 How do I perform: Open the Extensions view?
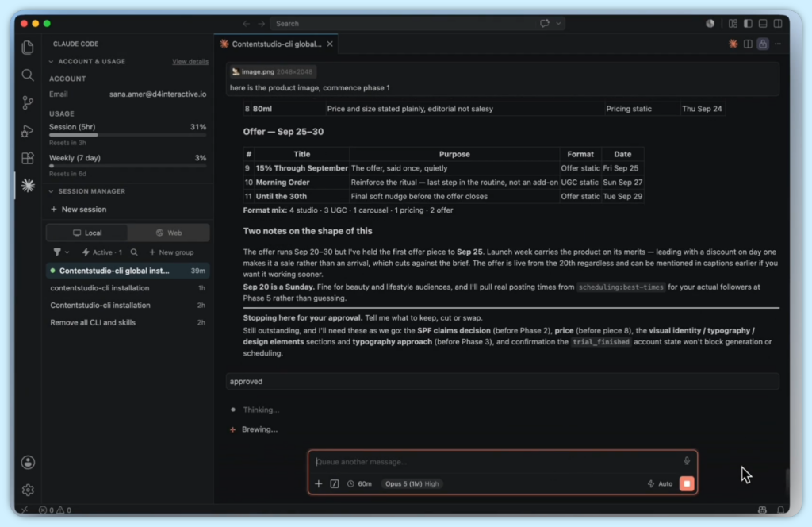28,158
